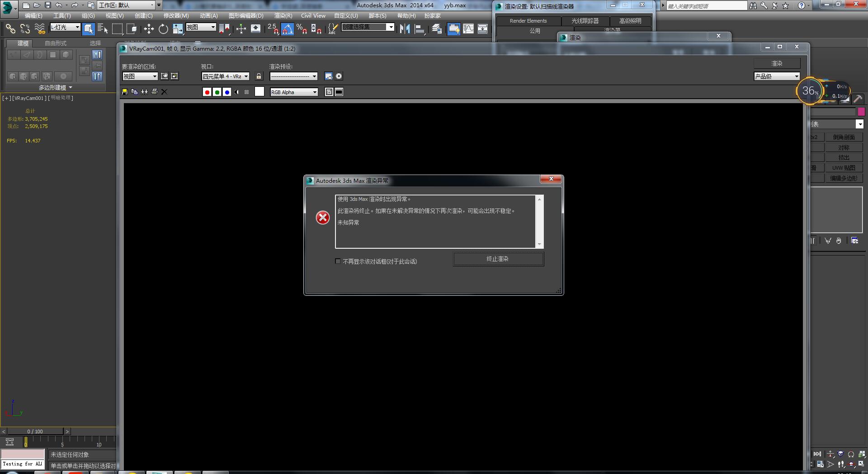The width and height of the screenshot is (868, 474).
Task: Open the reference coordinate 视图 dropdown
Action: click(x=201, y=27)
